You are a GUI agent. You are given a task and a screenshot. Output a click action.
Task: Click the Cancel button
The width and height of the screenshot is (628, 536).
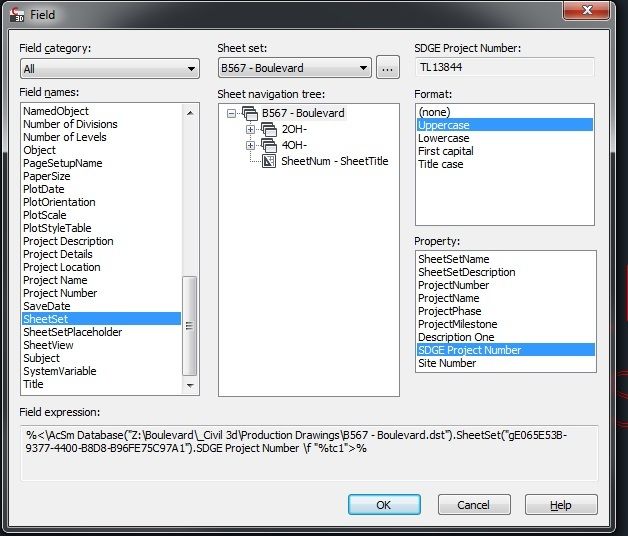pos(474,505)
